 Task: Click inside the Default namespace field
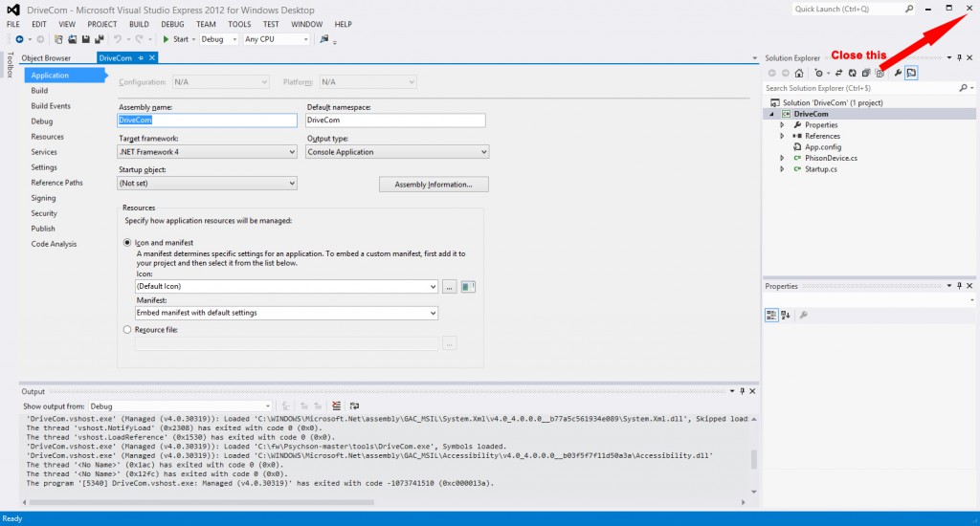395,120
